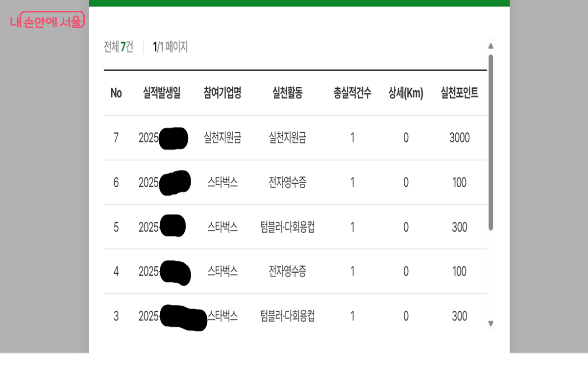Click the 참여기업명 column header
Screen dimensions: 588x392
tap(222, 93)
